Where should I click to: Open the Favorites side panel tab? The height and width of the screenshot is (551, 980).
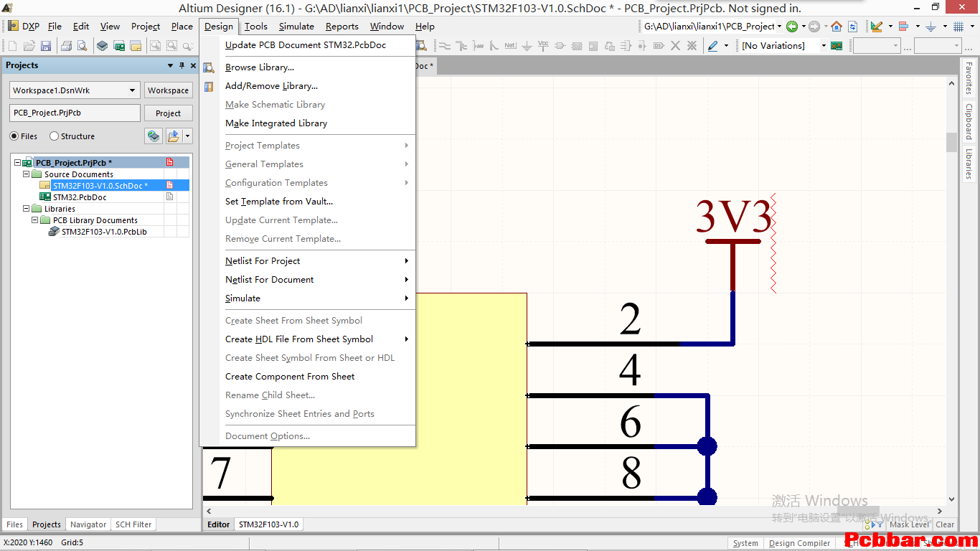[969, 78]
